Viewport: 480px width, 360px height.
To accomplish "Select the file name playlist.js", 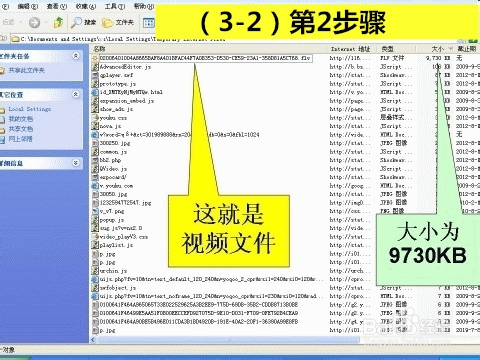I will [117, 245].
